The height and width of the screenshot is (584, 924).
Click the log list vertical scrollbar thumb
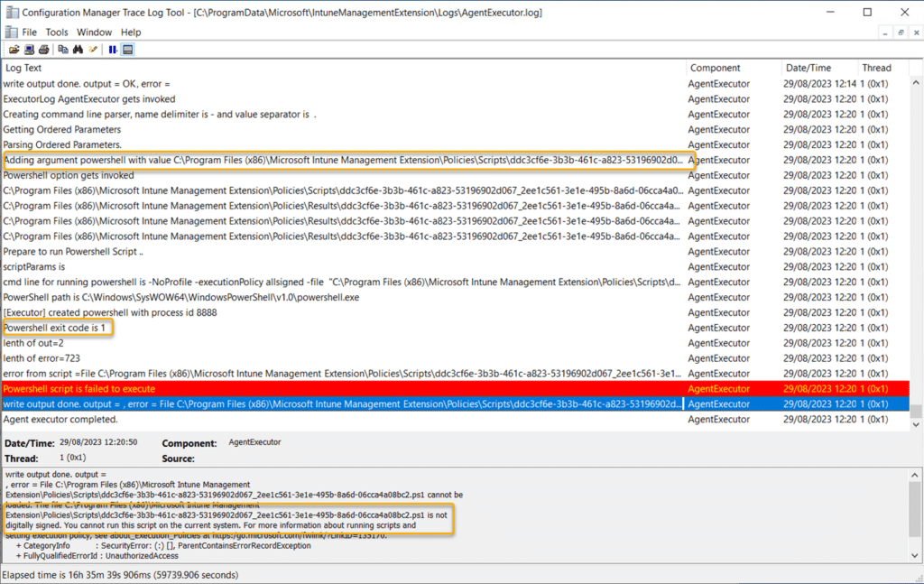tap(916, 411)
